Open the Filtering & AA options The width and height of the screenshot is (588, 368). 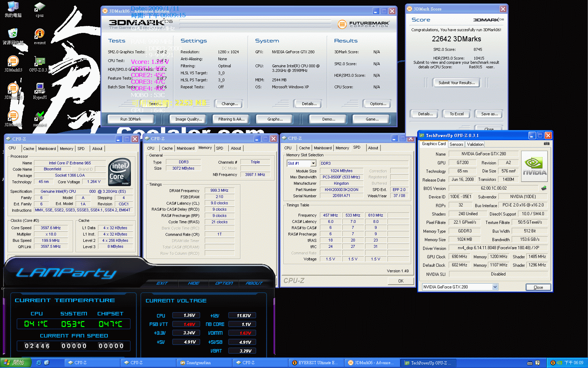pos(231,119)
